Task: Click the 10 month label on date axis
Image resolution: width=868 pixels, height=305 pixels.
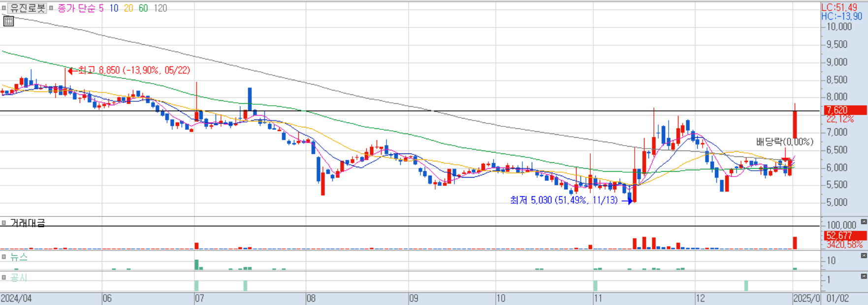Action: (x=501, y=298)
